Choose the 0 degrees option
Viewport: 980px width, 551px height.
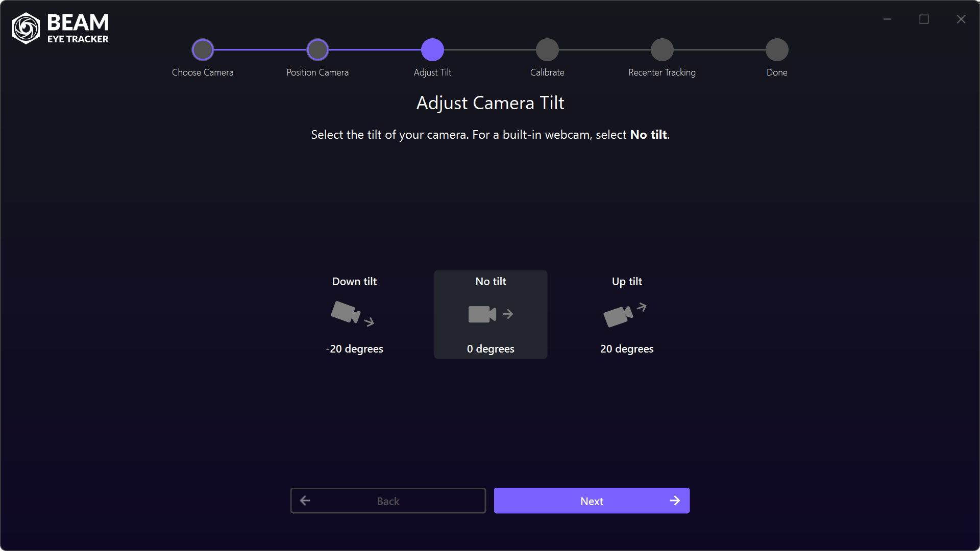[x=491, y=349]
